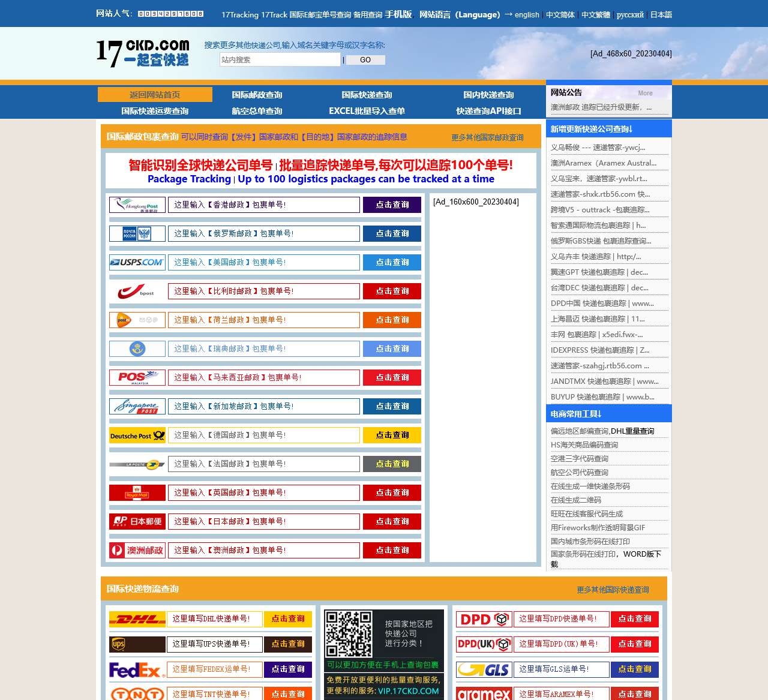This screenshot has width=768, height=700.
Task: Open 更多其他国际快递查询 link
Action: click(x=613, y=590)
